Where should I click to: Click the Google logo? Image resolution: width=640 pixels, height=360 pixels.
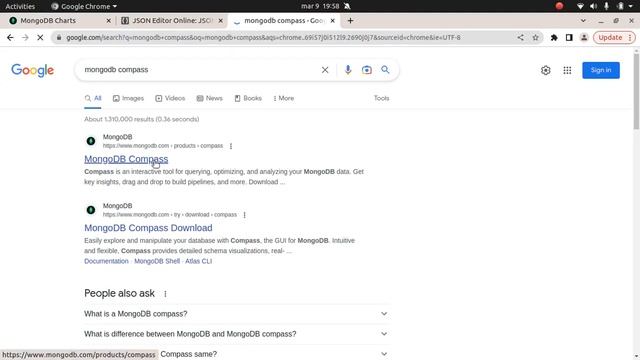[x=32, y=70]
